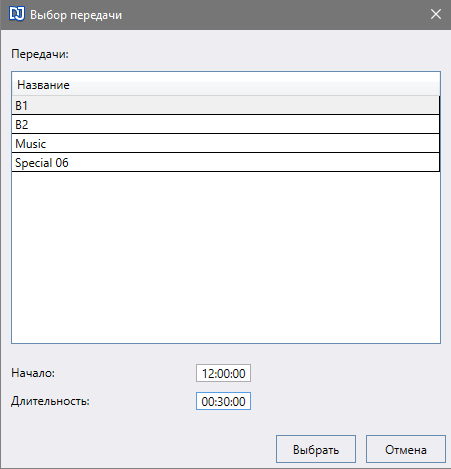Screen dimensions: 451x469
Task: Confirm with the Выбрать button
Action: tap(316, 449)
